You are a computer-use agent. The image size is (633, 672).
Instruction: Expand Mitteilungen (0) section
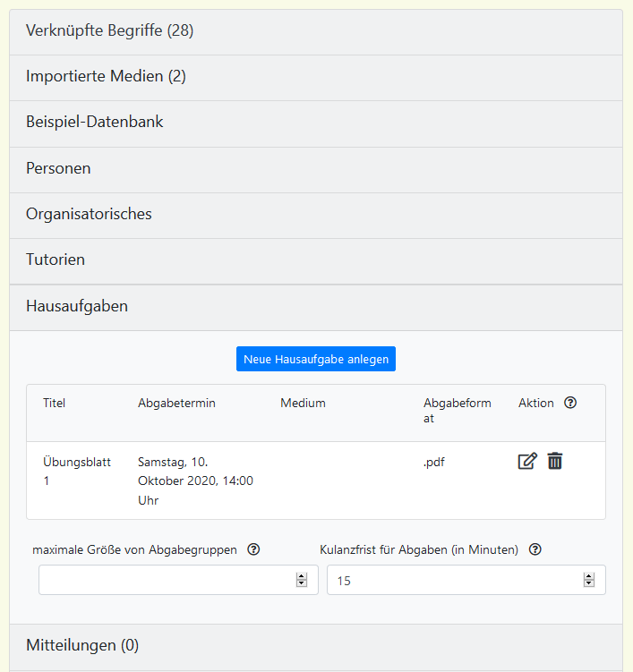pos(82,645)
